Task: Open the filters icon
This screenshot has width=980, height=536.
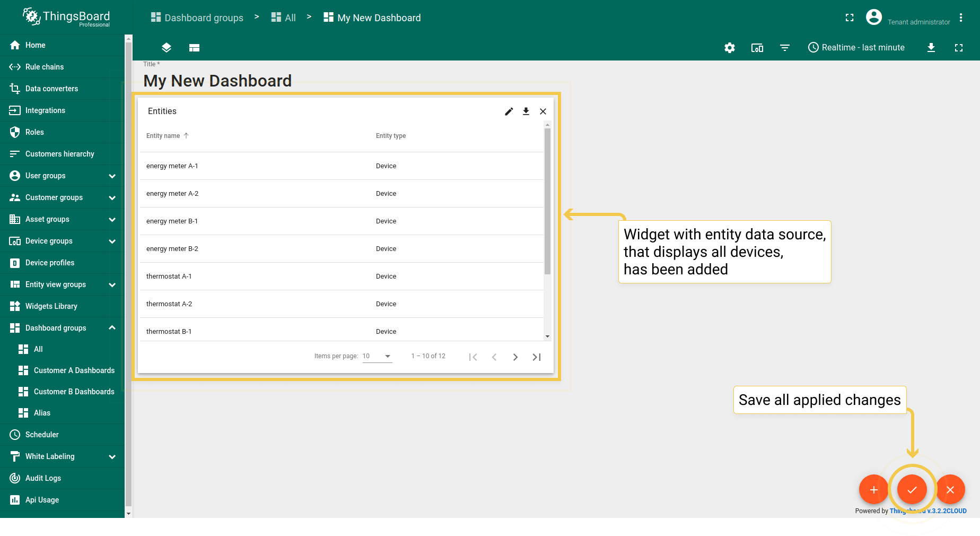Action: [785, 48]
